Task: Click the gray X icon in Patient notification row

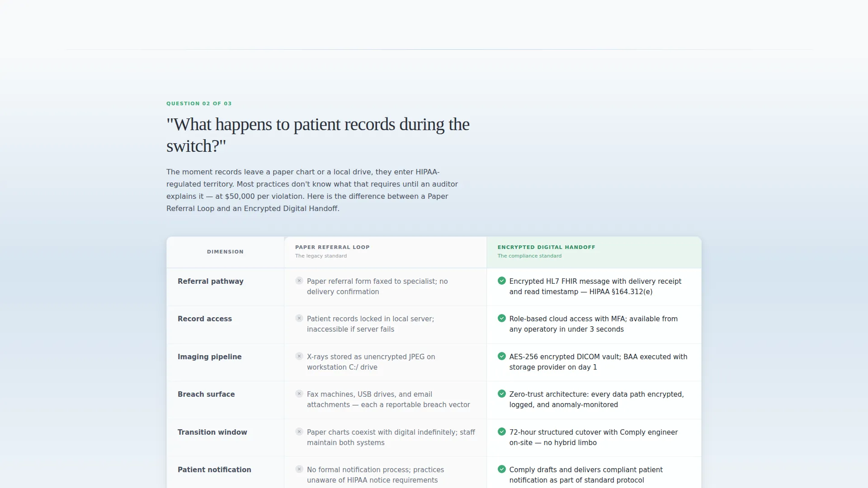Action: 299,469
